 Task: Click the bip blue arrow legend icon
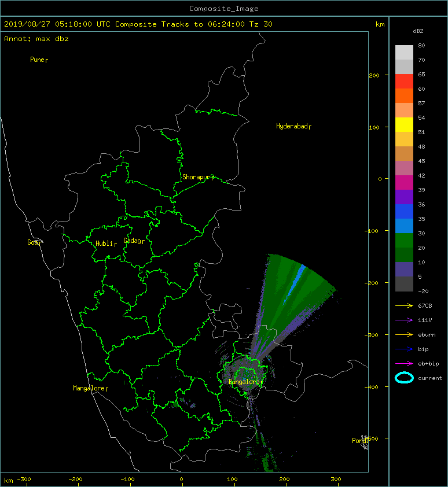404,349
